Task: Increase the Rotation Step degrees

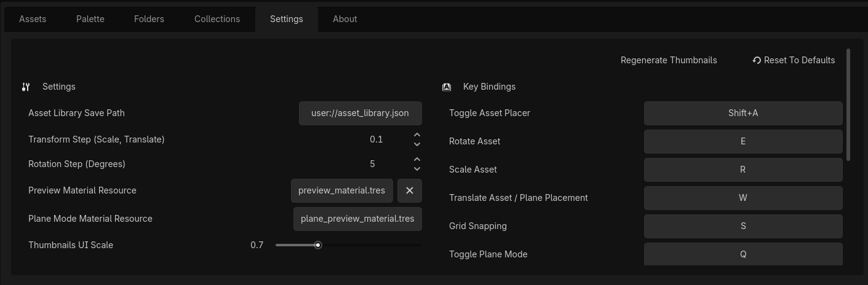Action: pyautogui.click(x=417, y=159)
